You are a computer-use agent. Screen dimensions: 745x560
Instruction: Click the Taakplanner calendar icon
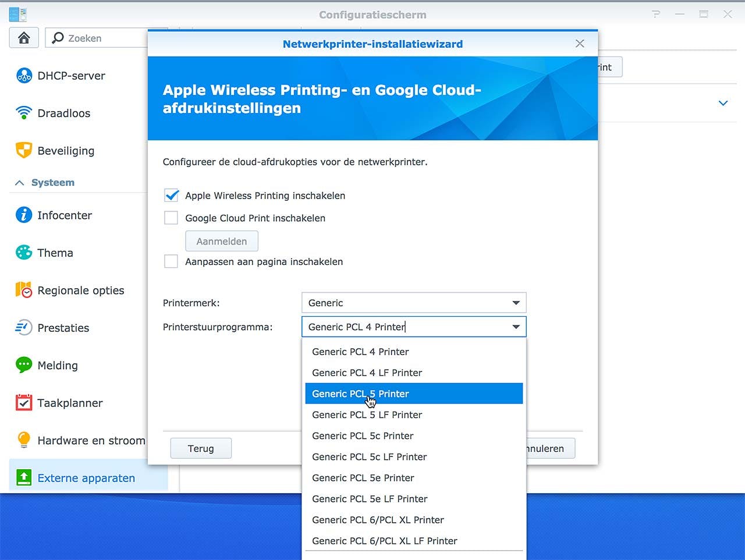pyautogui.click(x=24, y=402)
